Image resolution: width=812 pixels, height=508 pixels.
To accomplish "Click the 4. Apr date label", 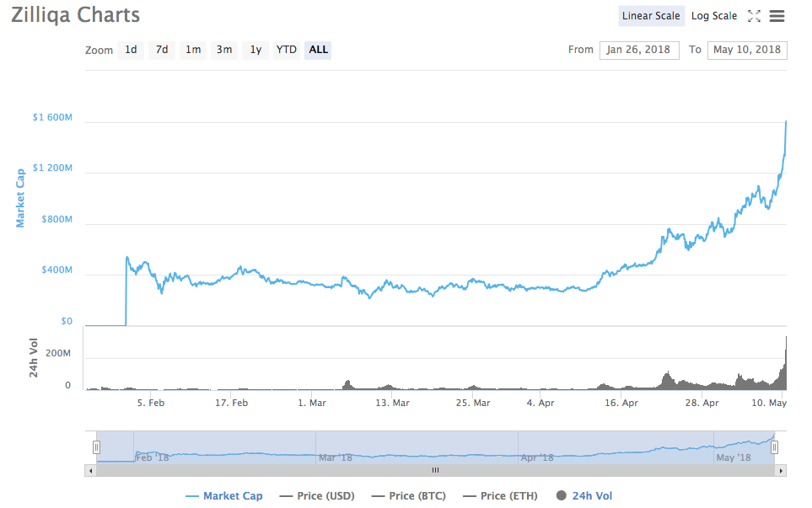I will [540, 403].
